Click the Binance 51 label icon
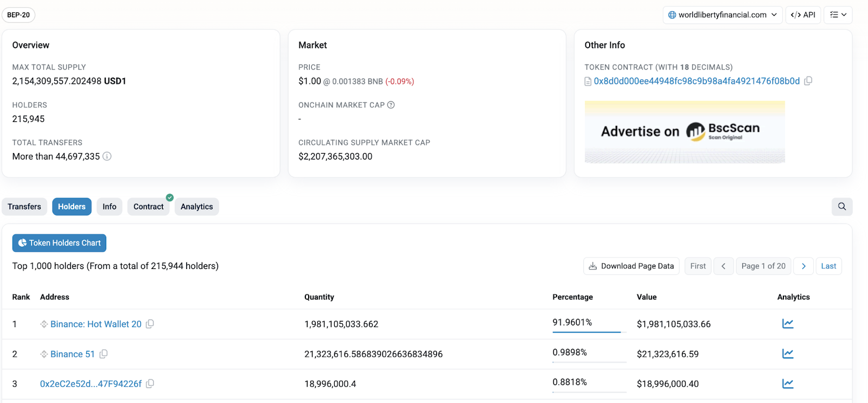Image resolution: width=868 pixels, height=403 pixels. click(44, 354)
